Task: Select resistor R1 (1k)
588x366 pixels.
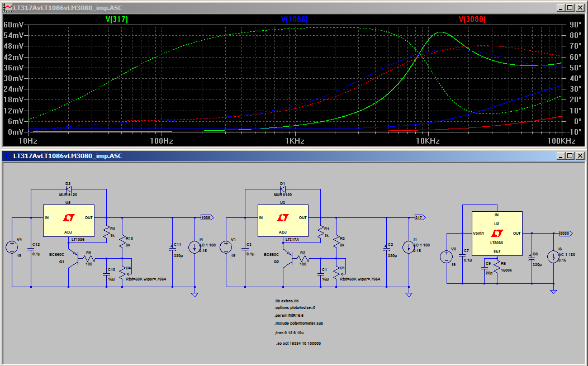Action: tap(321, 232)
